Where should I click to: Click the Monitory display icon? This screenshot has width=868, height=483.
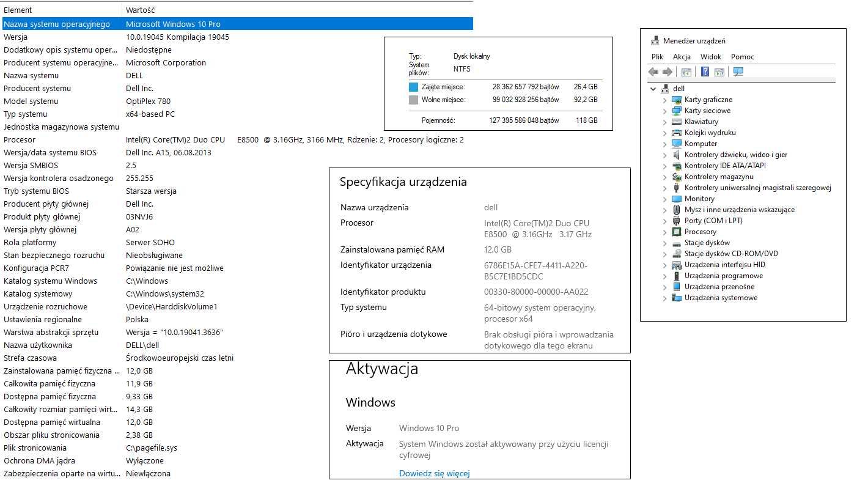677,199
